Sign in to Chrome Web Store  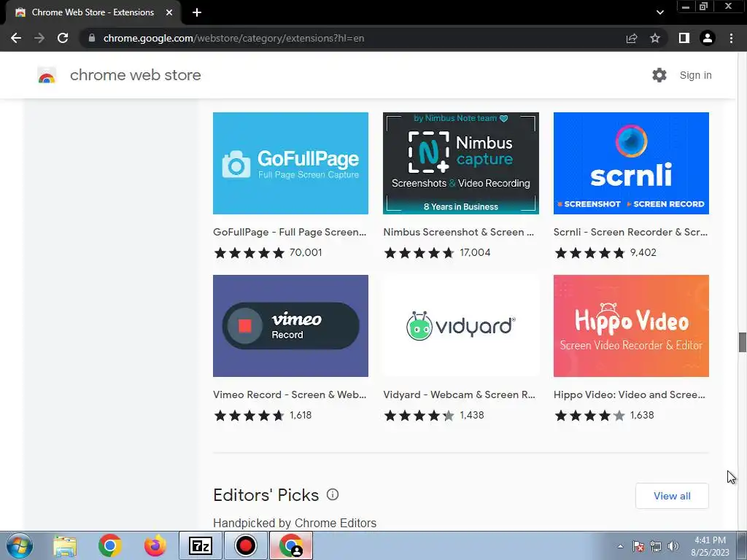coord(695,75)
